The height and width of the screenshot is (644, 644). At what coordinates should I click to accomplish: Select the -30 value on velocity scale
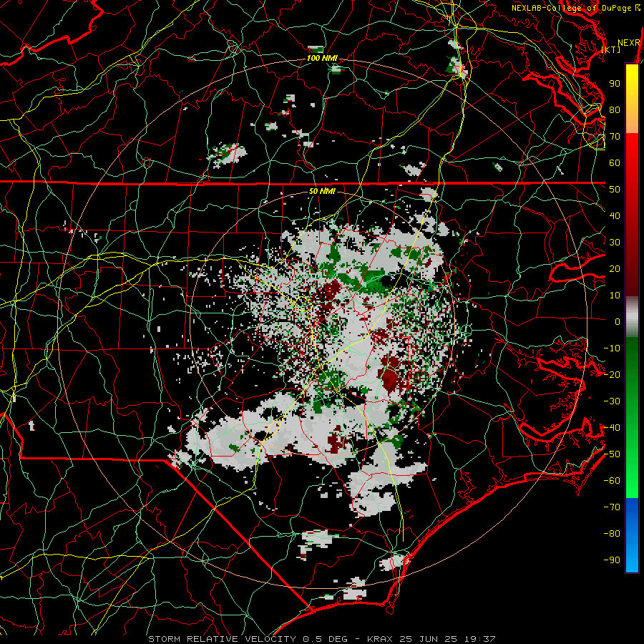pyautogui.click(x=612, y=401)
